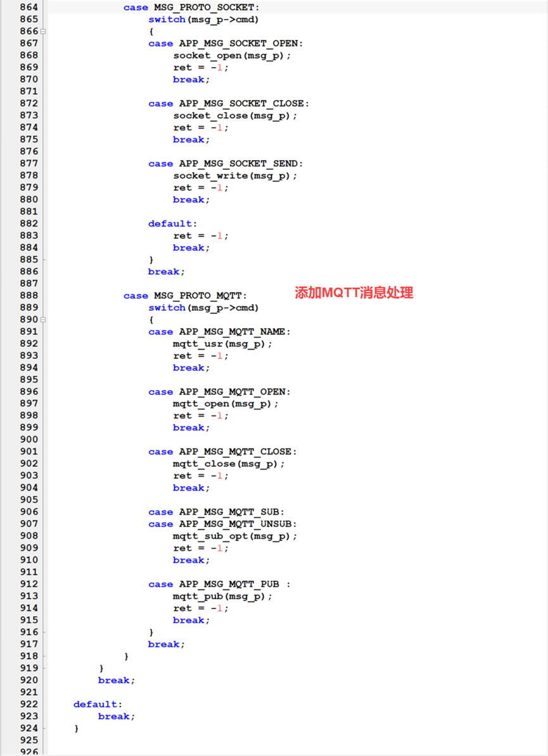Screen dimensions: 548x756
Task: Click 'ret = -1;' on line 883
Action: [201, 236]
